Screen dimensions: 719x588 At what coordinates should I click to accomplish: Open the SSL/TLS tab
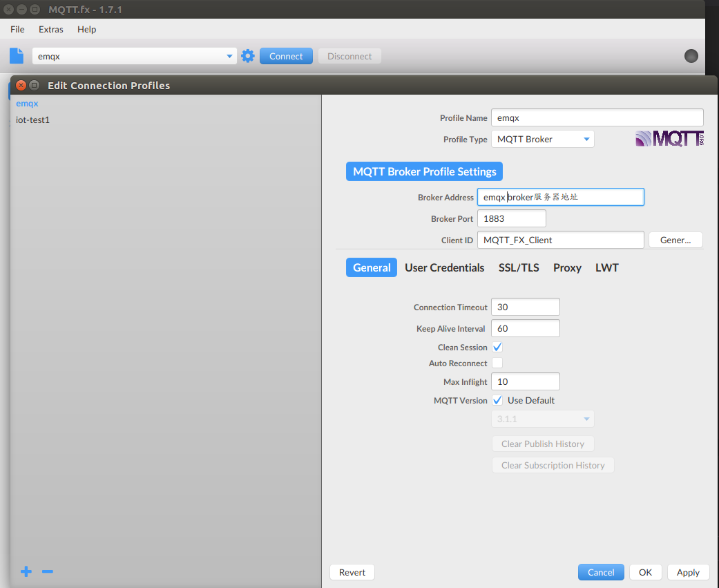pos(519,267)
